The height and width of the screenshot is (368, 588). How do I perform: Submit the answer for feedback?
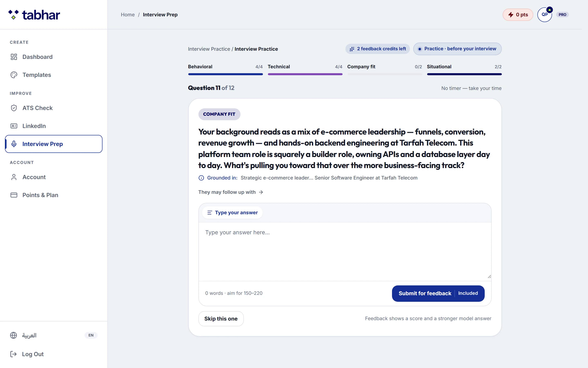tap(438, 293)
